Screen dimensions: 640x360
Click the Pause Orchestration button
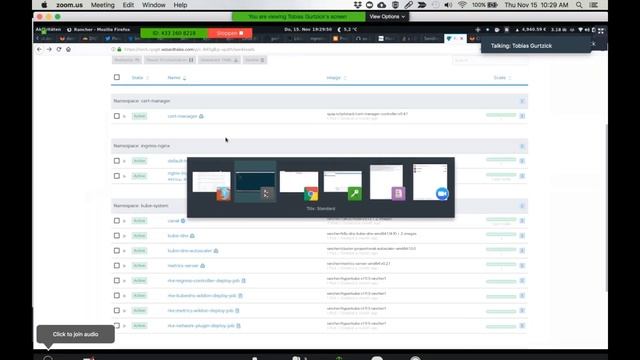tap(169, 60)
